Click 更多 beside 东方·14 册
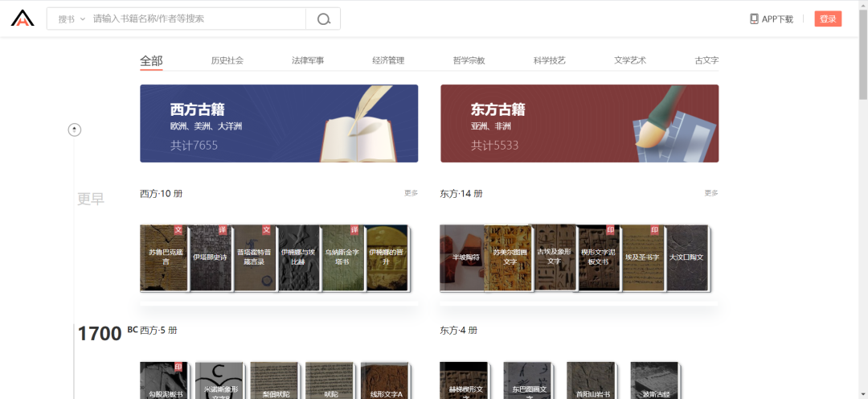The image size is (868, 399). (x=711, y=193)
